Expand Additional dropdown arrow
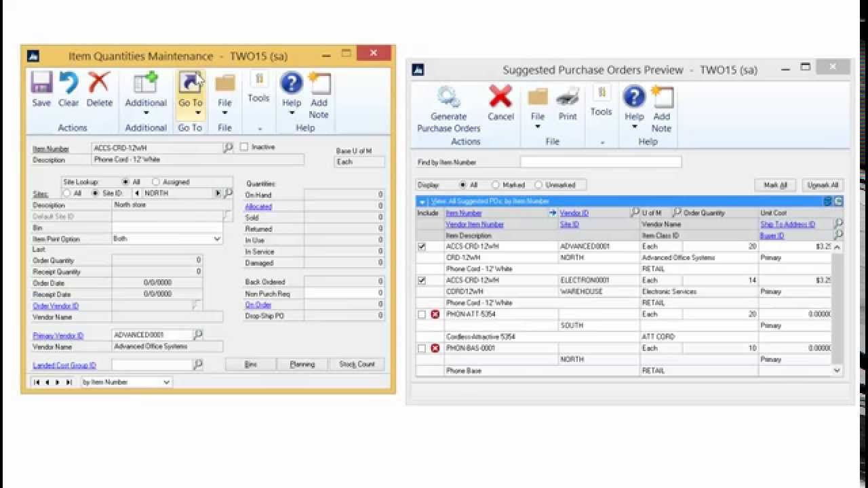 coord(146,113)
